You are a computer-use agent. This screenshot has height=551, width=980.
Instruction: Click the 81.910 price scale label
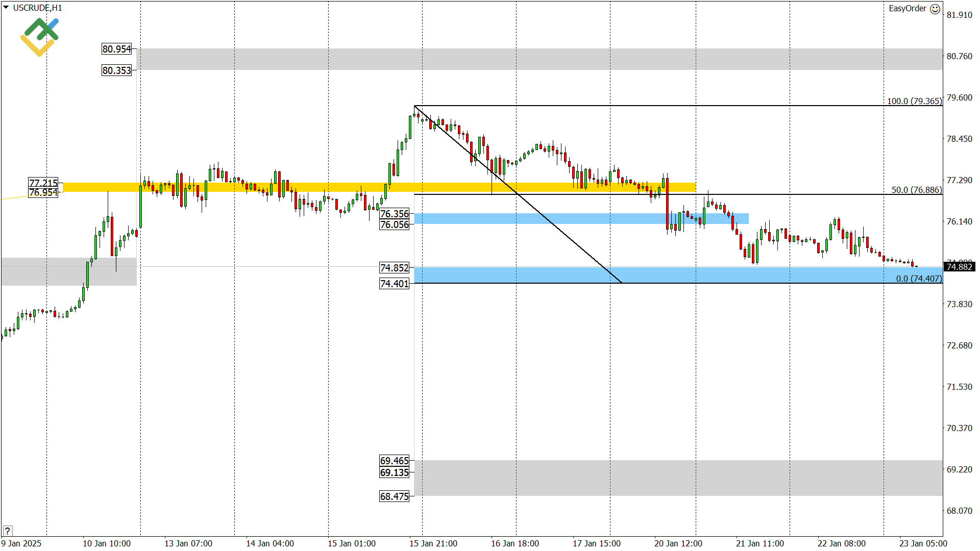coord(959,15)
